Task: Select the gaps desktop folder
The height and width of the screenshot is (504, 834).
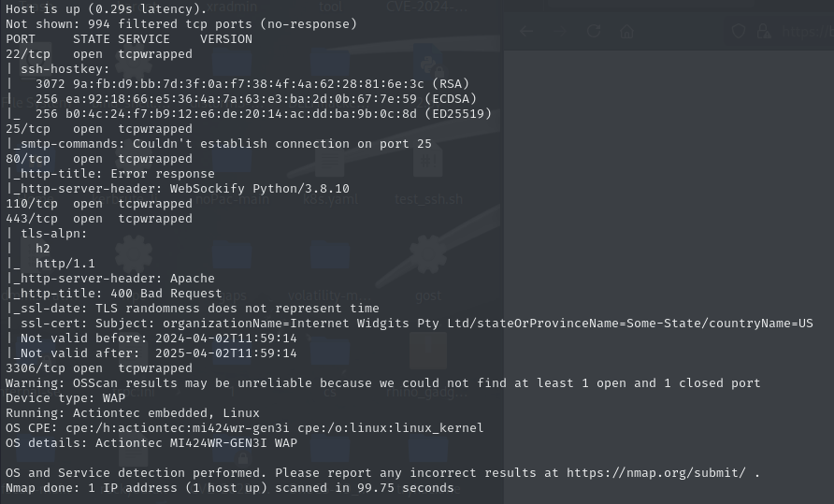Action: click(x=232, y=255)
